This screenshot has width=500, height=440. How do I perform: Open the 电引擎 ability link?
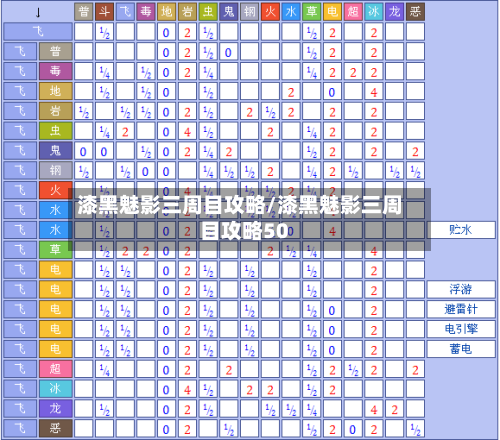(461, 329)
